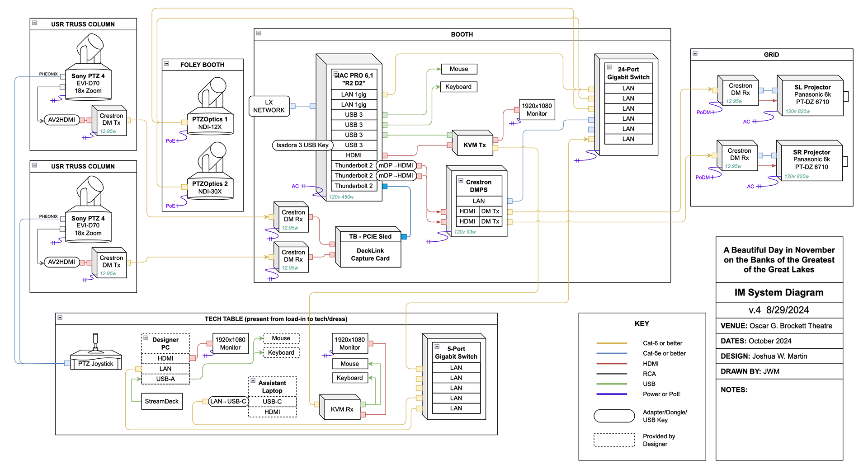The width and height of the screenshot is (868, 469).
Task: Click the DESIGN: Joshua W. Martin row
Action: [x=779, y=356]
